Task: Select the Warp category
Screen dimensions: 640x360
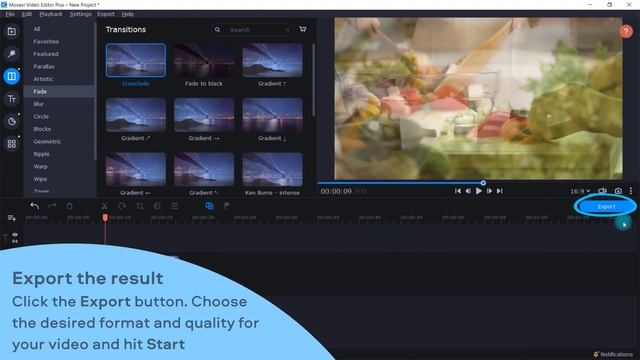Action: pyautogui.click(x=40, y=167)
